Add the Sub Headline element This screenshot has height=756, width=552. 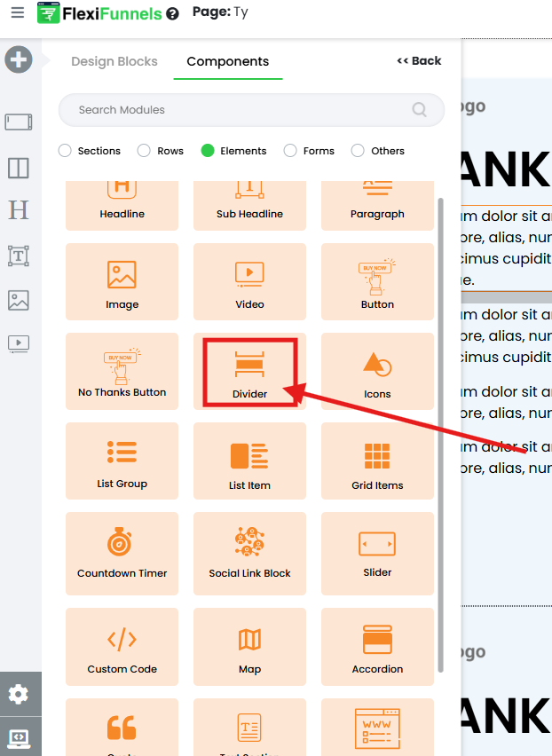(249, 206)
